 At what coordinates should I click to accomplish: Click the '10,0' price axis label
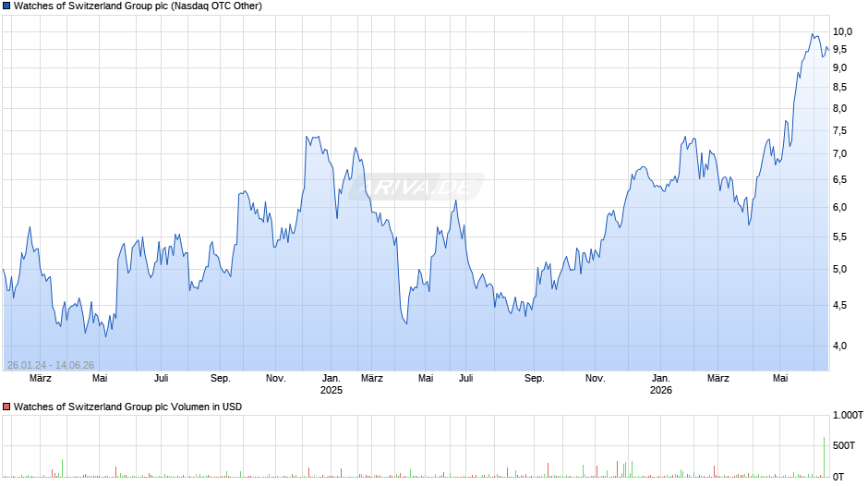point(842,31)
